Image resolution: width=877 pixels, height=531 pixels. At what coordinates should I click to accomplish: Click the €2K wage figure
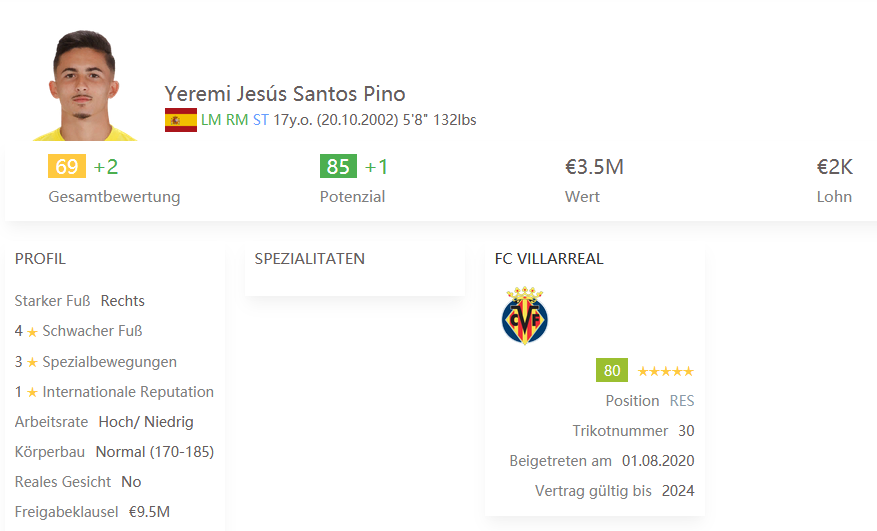(x=834, y=167)
